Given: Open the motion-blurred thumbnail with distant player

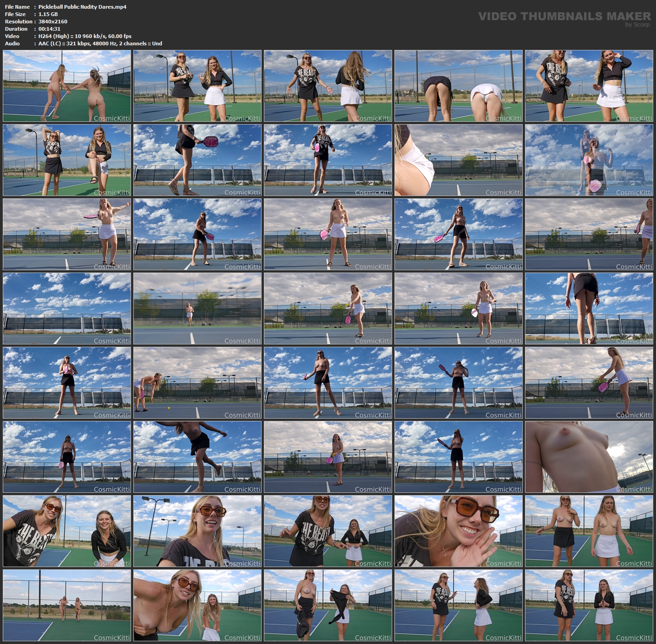Looking at the screenshot, I should pyautogui.click(x=197, y=309).
